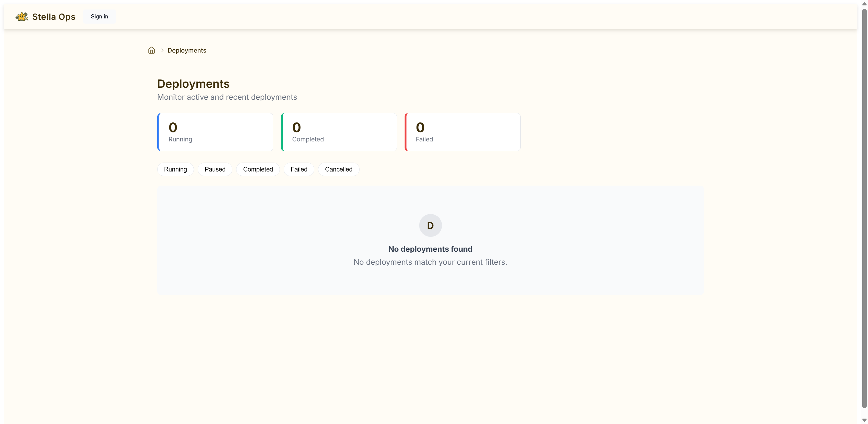Select the Deployments breadcrumb item

pyautogui.click(x=187, y=50)
